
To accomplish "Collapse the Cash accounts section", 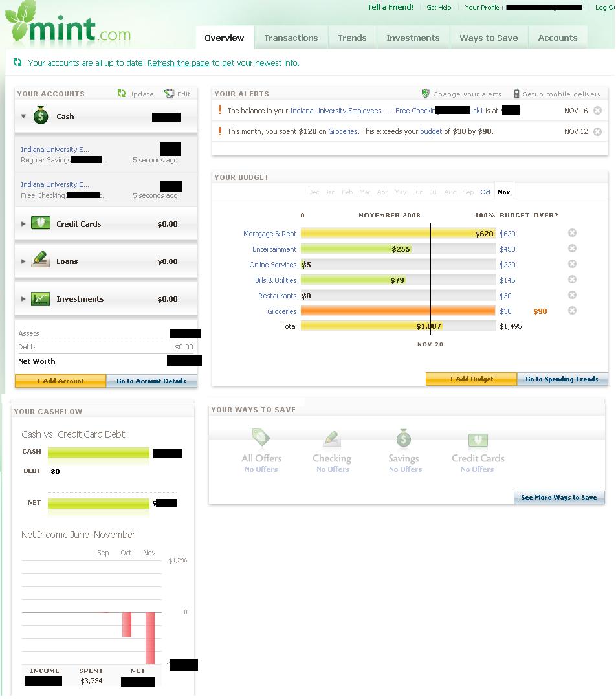I will pos(23,117).
